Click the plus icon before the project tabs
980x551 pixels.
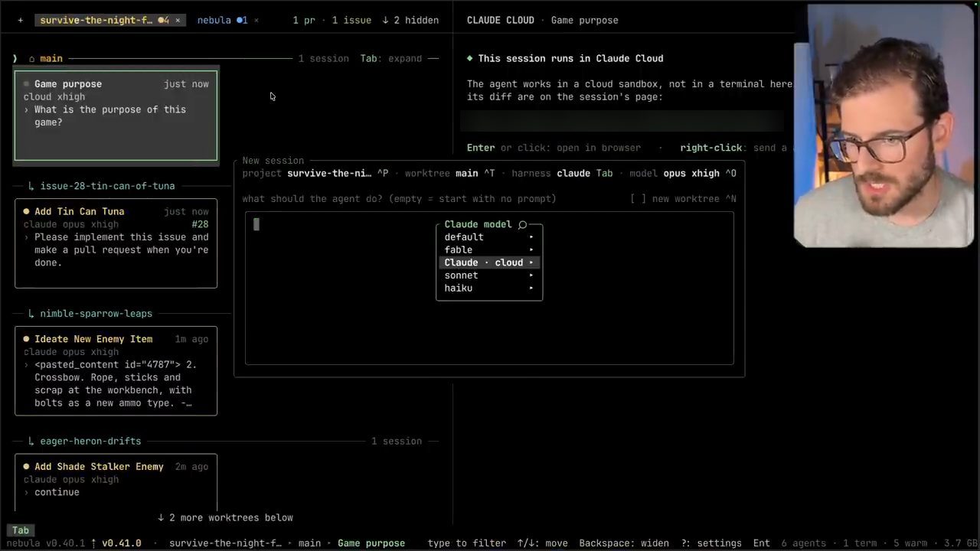tap(21, 21)
